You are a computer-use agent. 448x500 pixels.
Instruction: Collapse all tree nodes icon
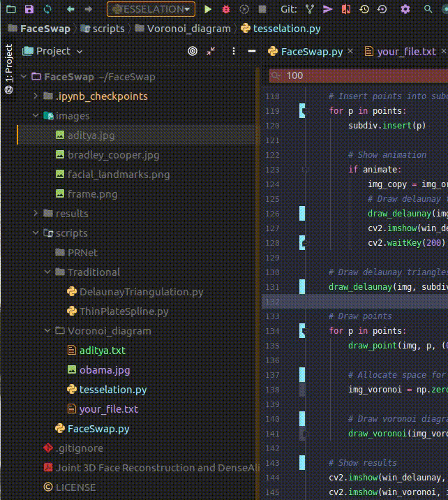click(211, 51)
